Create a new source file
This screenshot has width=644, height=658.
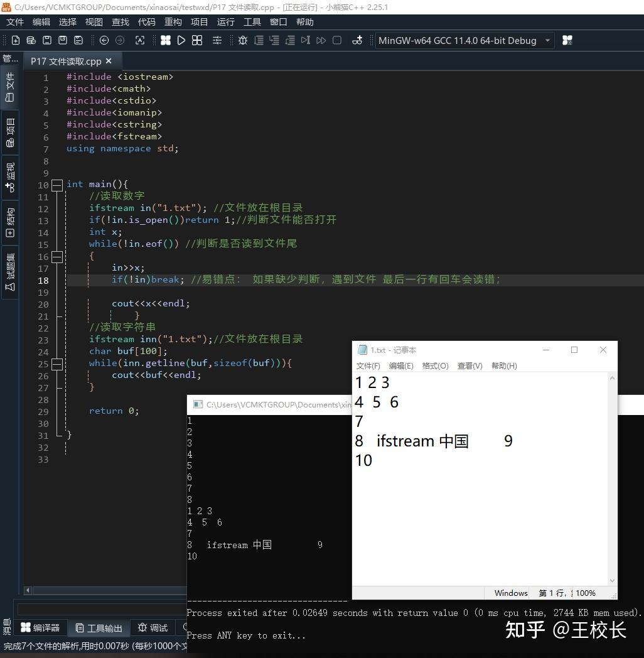click(15, 40)
